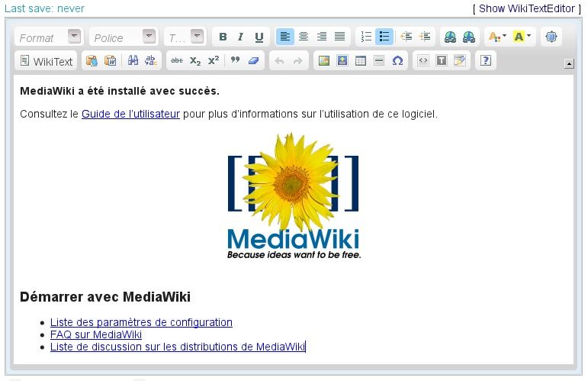Open the text color picker

point(497,37)
